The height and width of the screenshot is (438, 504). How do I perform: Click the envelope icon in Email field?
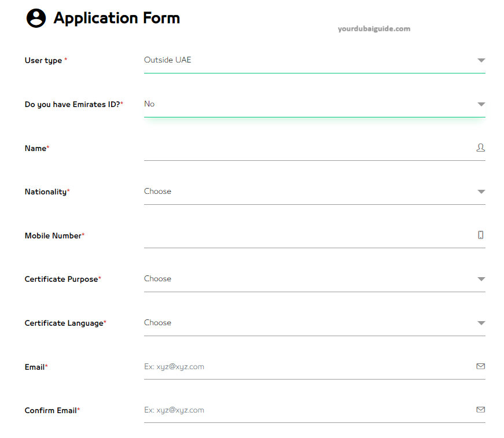(480, 366)
